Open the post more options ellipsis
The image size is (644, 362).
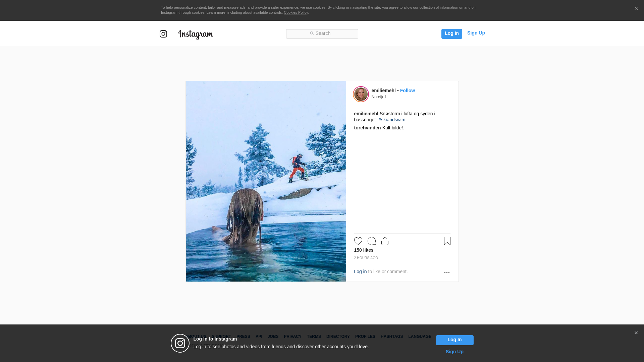(447, 273)
